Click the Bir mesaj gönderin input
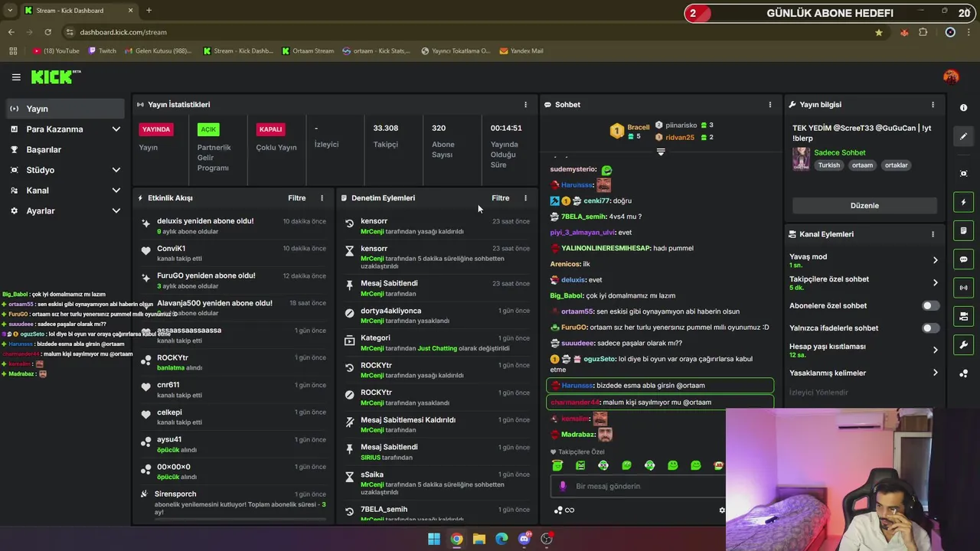The image size is (980, 551). [x=639, y=486]
